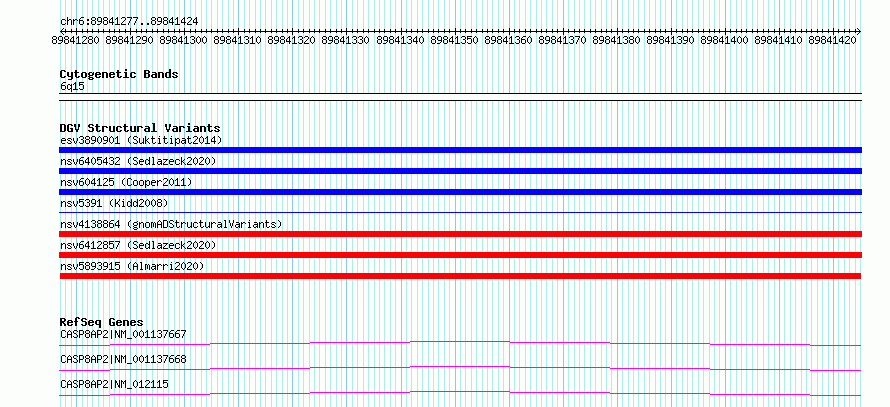This screenshot has height=407, width=890.
Task: Open variant label nsv6405432 (Sedlazeck2020)
Action: click(x=138, y=161)
